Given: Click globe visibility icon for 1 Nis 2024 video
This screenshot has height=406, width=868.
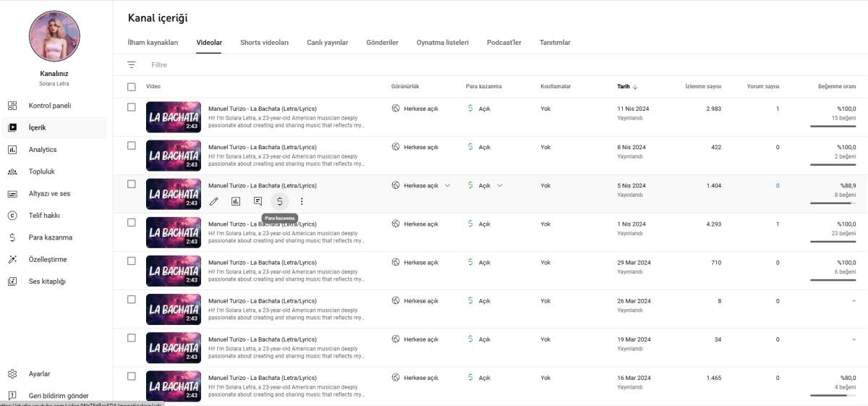Looking at the screenshot, I should (396, 224).
